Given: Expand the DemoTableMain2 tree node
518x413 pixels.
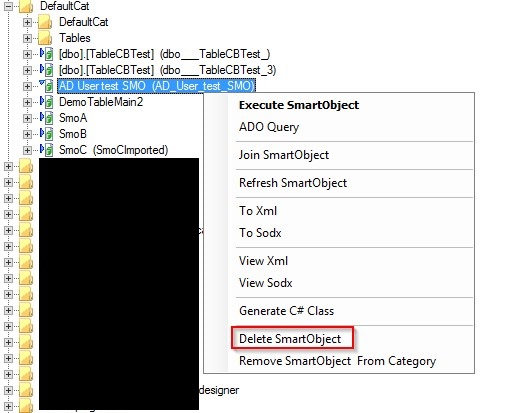Looking at the screenshot, I should tap(27, 102).
